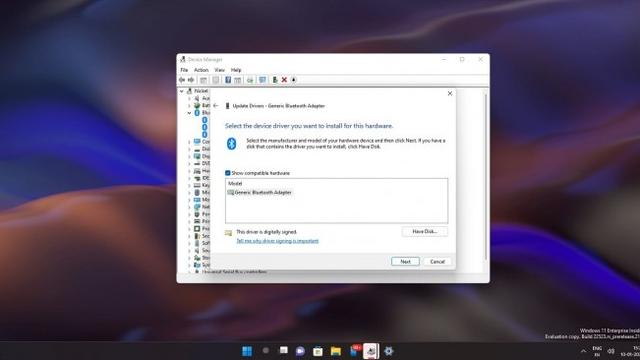Click the monitor-shaped scan hardware toolbar icon
Screen dimensions: 640x360
tap(262, 80)
